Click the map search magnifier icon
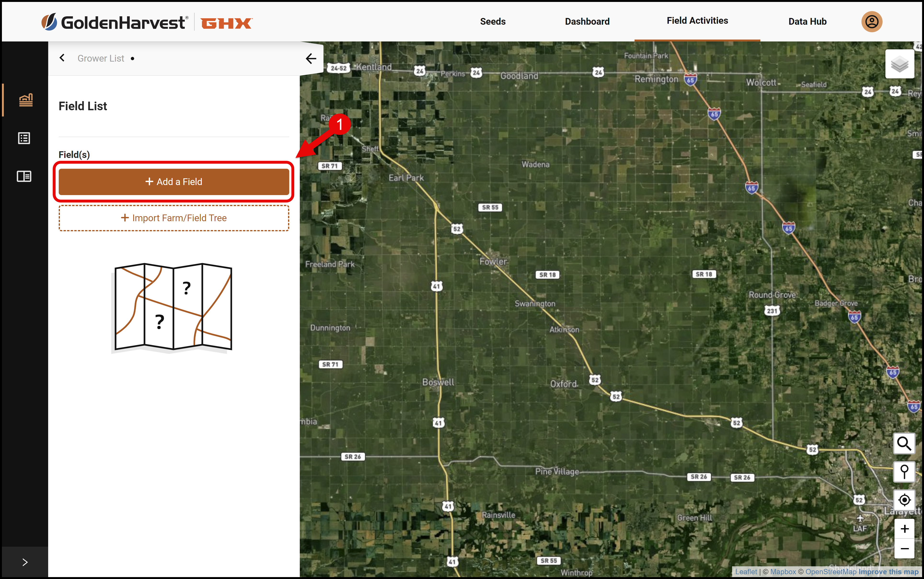Image resolution: width=924 pixels, height=579 pixels. click(904, 443)
